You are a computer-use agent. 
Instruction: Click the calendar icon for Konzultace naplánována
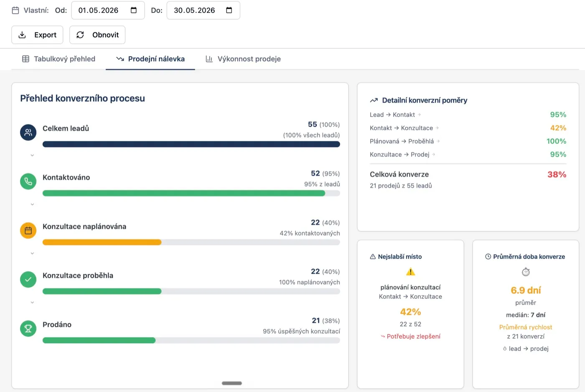point(28,230)
